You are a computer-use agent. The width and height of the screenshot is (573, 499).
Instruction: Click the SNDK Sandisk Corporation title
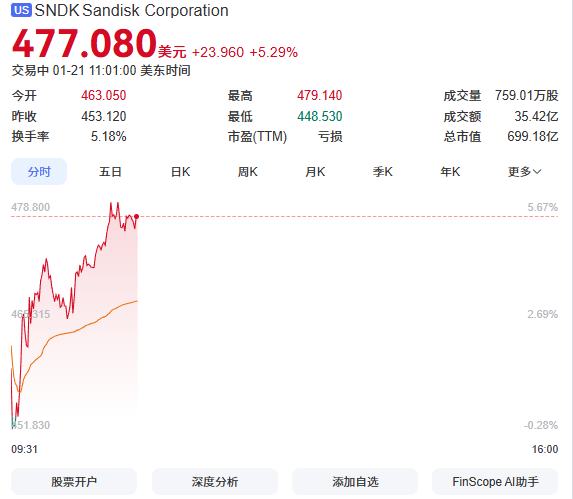point(132,10)
